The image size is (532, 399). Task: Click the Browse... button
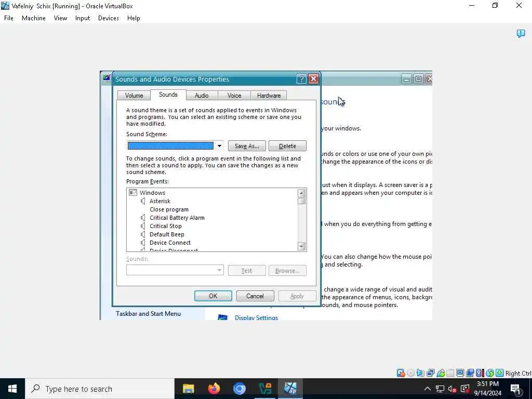287,270
